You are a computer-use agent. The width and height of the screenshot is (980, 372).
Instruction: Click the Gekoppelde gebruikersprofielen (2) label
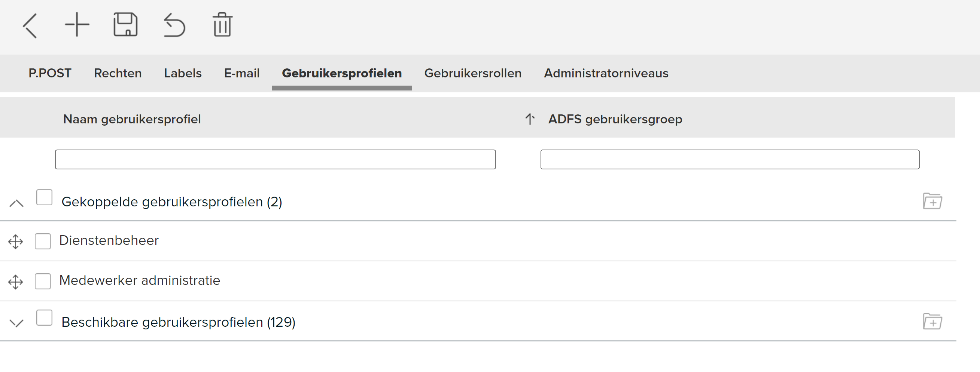(171, 202)
